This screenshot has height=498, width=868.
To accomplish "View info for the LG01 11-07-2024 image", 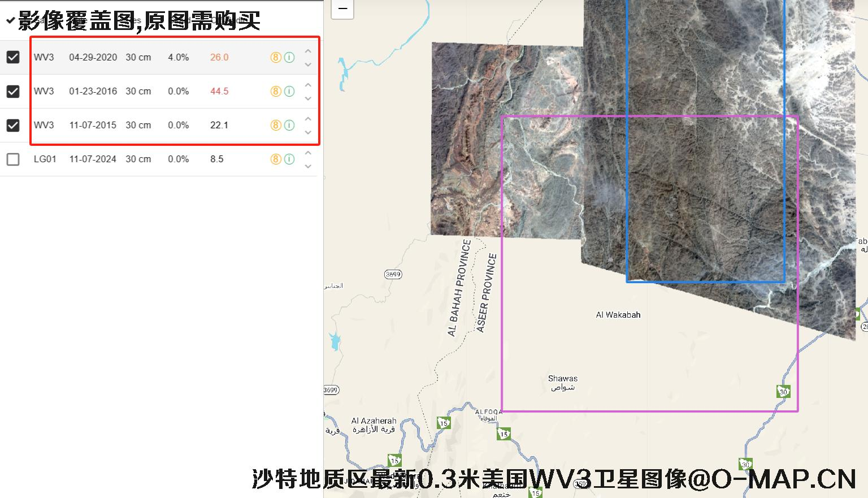I will (x=289, y=159).
